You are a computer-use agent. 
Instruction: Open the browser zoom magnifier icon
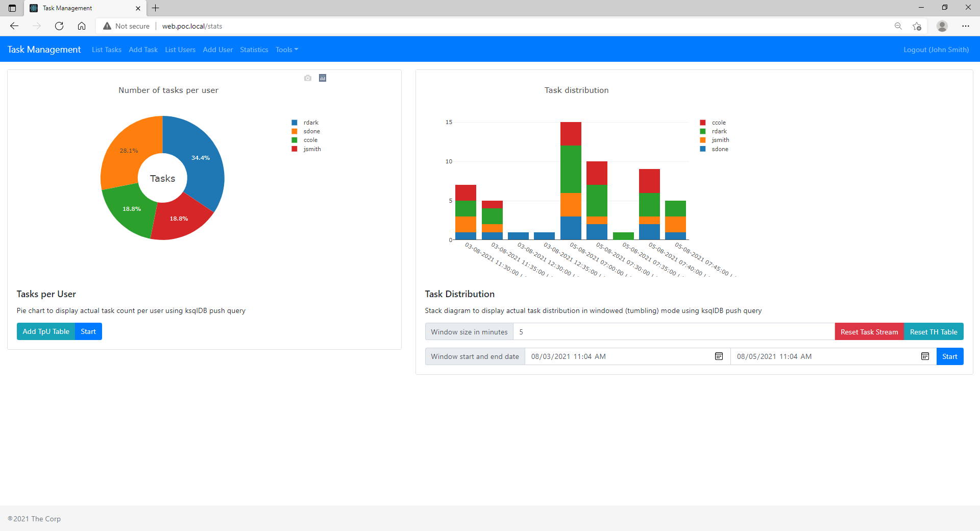coord(898,26)
